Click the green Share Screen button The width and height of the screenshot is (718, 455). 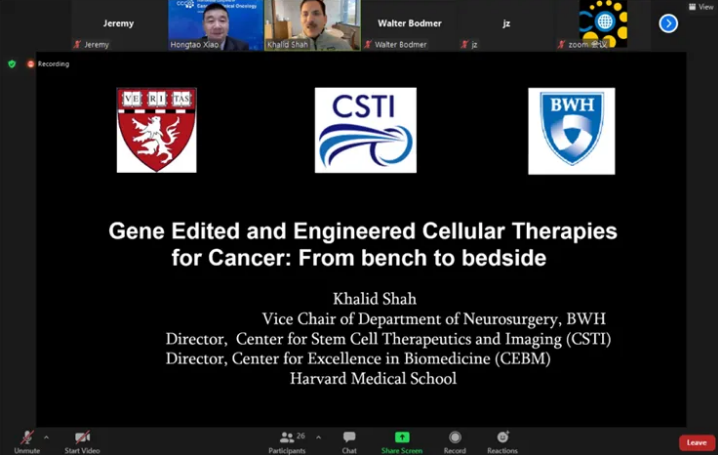(x=402, y=442)
